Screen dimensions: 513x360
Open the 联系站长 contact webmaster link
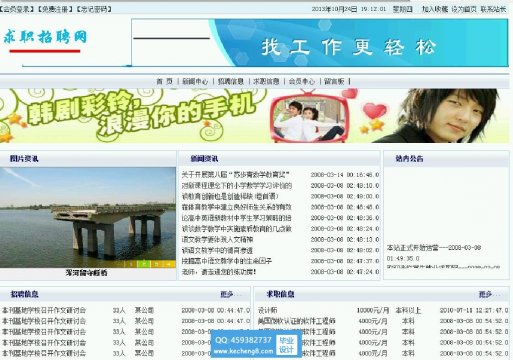click(493, 9)
